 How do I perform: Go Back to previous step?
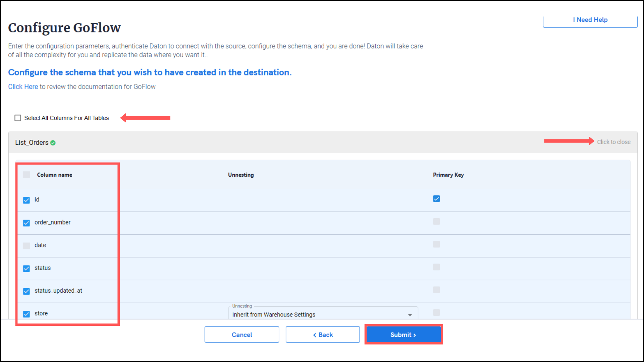click(323, 335)
